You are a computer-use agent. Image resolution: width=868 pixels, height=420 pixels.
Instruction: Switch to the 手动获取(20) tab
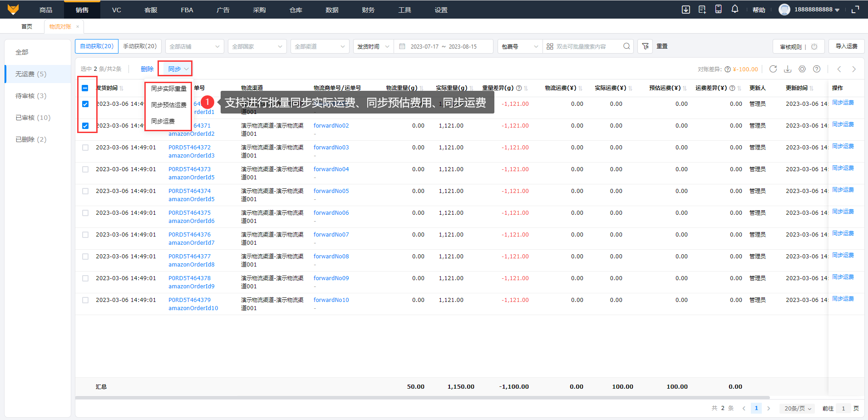click(x=140, y=46)
